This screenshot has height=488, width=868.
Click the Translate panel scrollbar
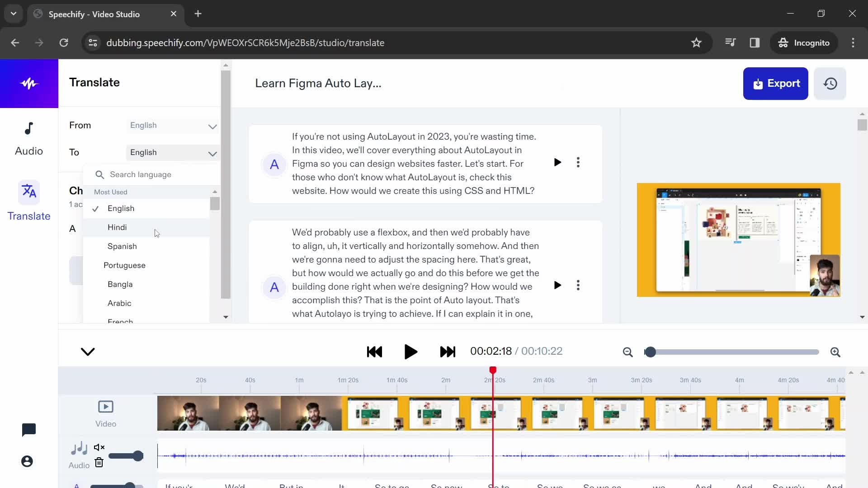(x=226, y=184)
